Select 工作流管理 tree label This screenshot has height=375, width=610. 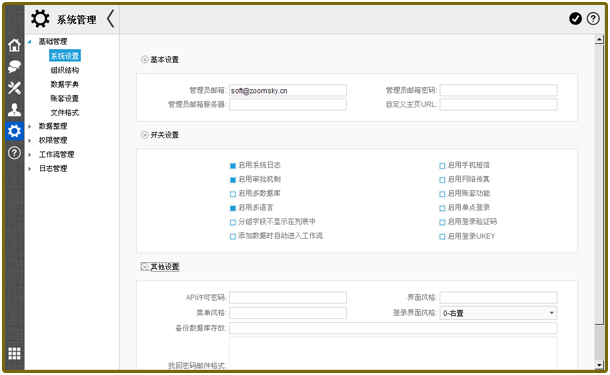[56, 154]
